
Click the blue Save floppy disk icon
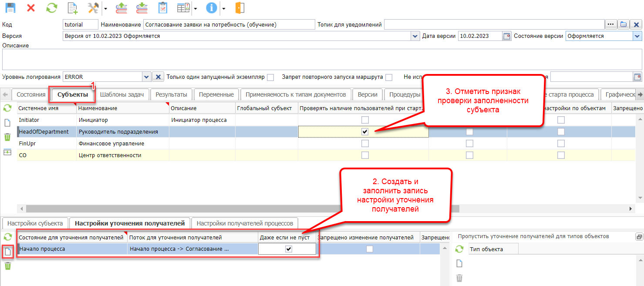coord(10,8)
